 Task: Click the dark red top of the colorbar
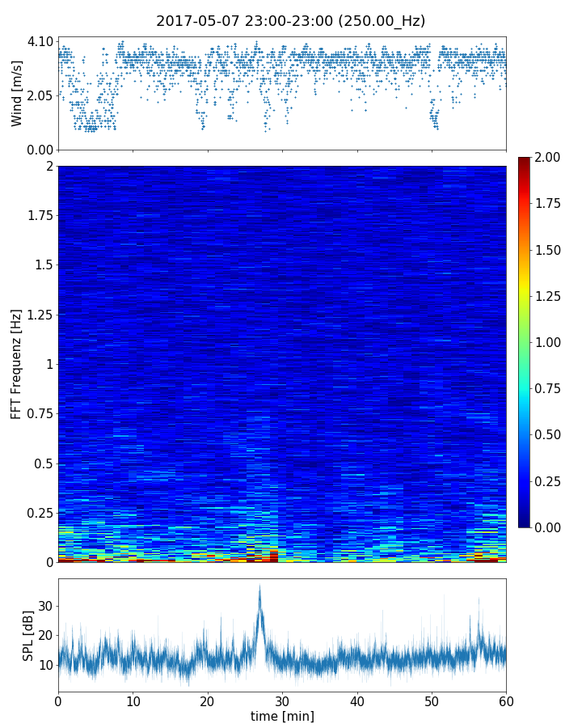click(525, 161)
